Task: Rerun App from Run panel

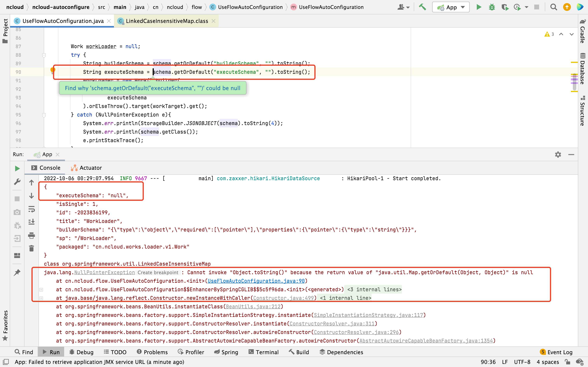Action: tap(17, 168)
